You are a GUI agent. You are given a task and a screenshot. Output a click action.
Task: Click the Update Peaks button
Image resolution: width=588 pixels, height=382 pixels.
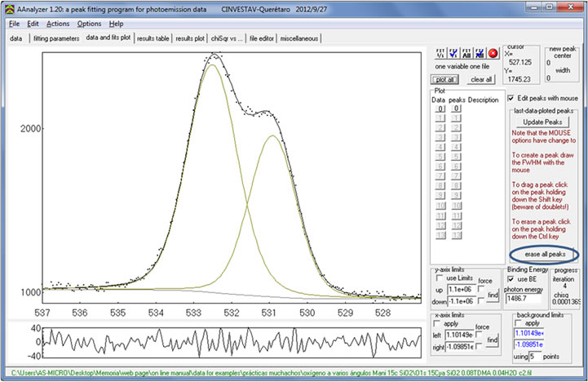[x=544, y=122]
